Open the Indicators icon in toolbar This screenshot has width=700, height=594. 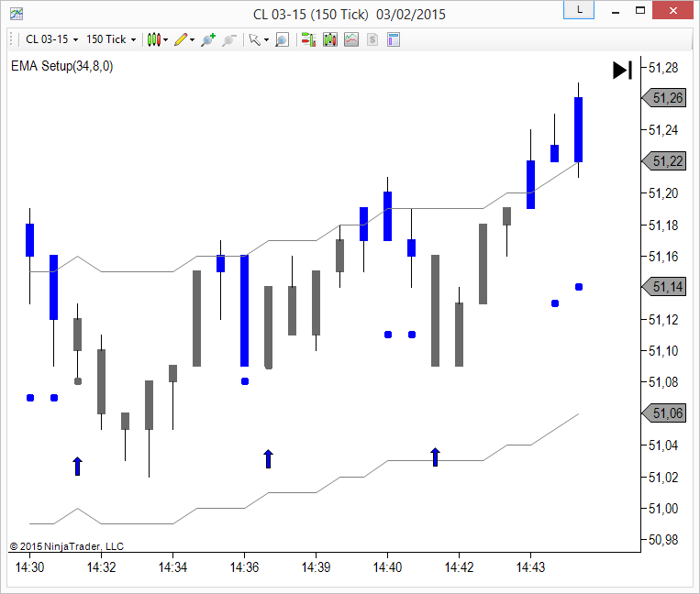click(x=329, y=39)
